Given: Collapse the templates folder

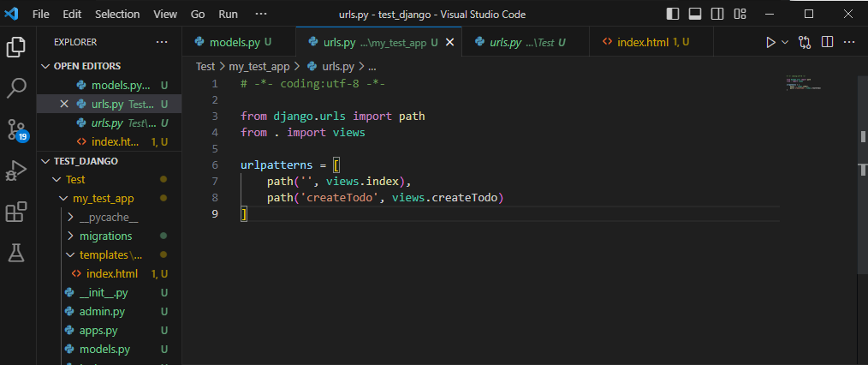Looking at the screenshot, I should coord(109,254).
